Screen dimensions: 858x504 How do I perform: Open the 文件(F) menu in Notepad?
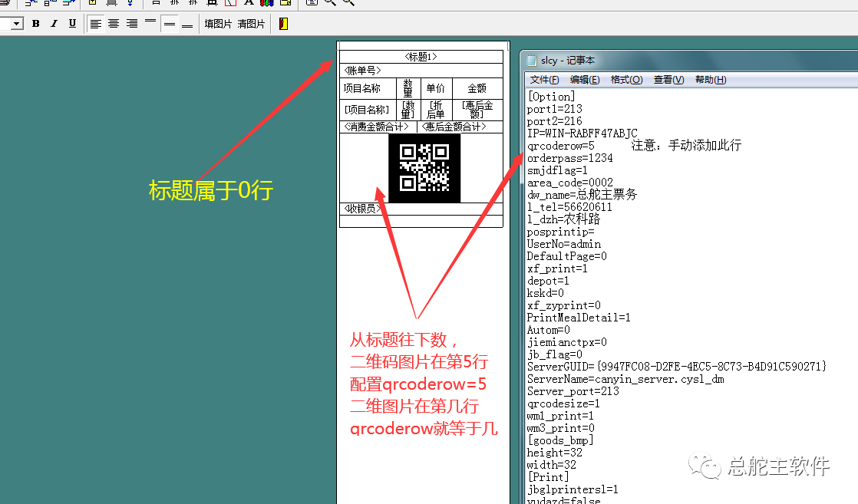pos(544,80)
